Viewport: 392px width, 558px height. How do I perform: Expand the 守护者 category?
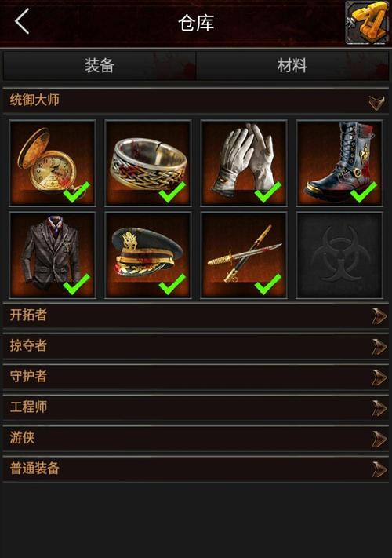(x=196, y=377)
